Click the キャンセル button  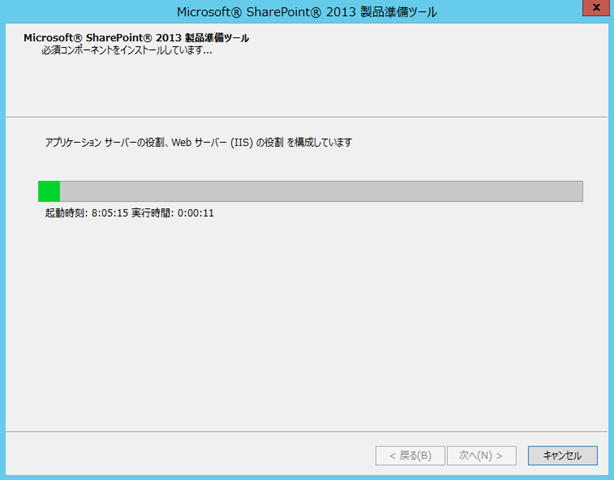562,455
